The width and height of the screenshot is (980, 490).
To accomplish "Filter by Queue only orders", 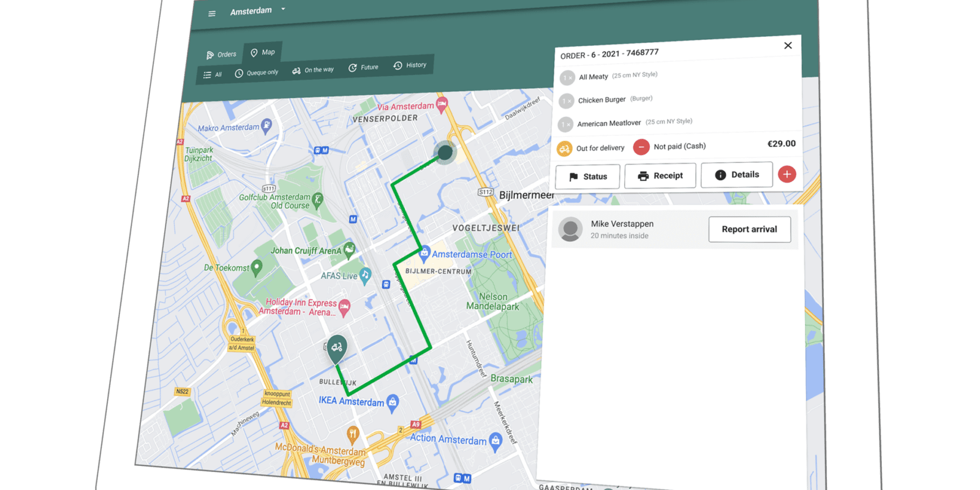I will point(256,73).
